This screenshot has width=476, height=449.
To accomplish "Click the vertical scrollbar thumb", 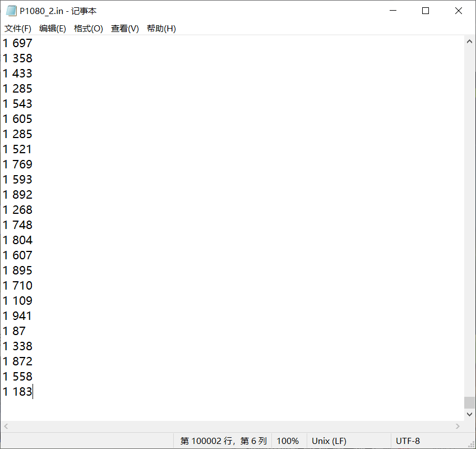I will click(470, 402).
